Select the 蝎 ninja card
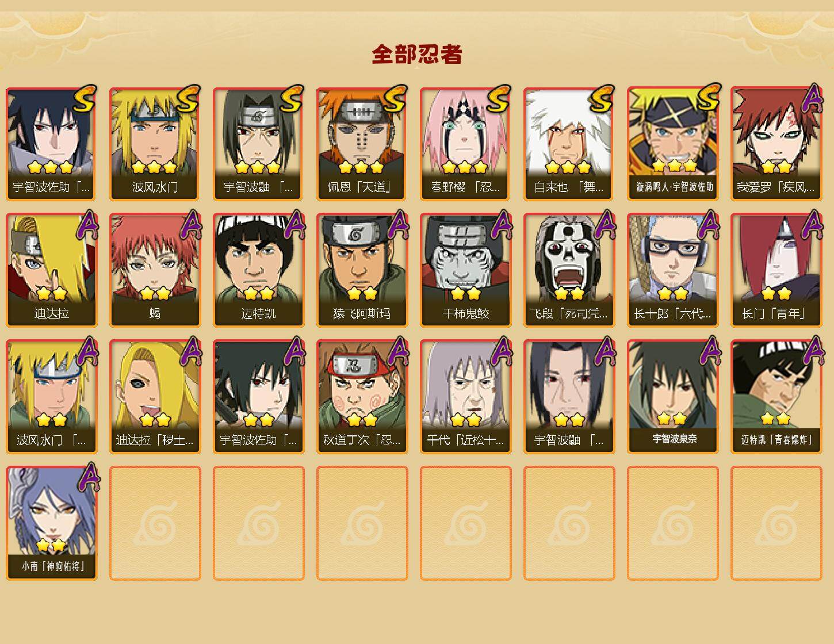Screen dimensions: 834x644 155,270
